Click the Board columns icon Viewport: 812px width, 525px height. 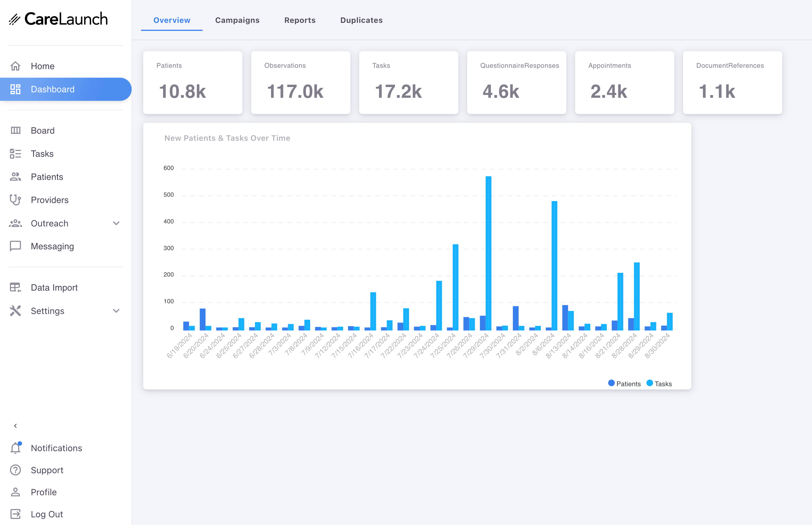(15, 131)
